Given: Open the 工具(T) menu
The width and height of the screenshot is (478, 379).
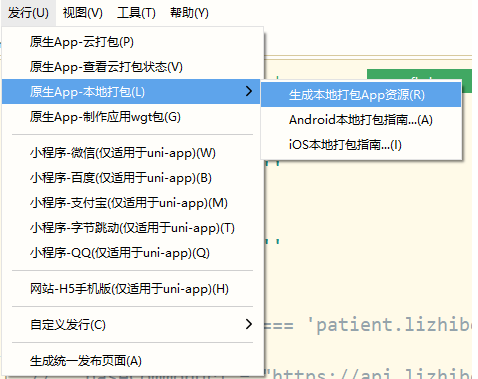Looking at the screenshot, I should pyautogui.click(x=136, y=13).
